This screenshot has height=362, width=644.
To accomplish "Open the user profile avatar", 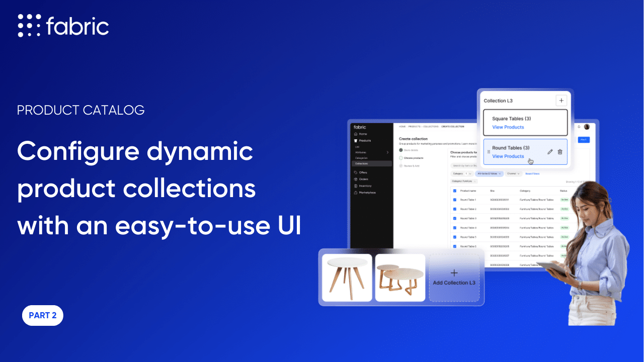I will (x=587, y=127).
